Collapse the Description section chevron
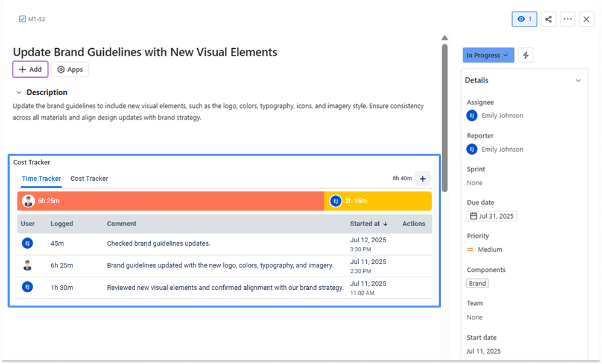The width and height of the screenshot is (602, 364). point(19,92)
